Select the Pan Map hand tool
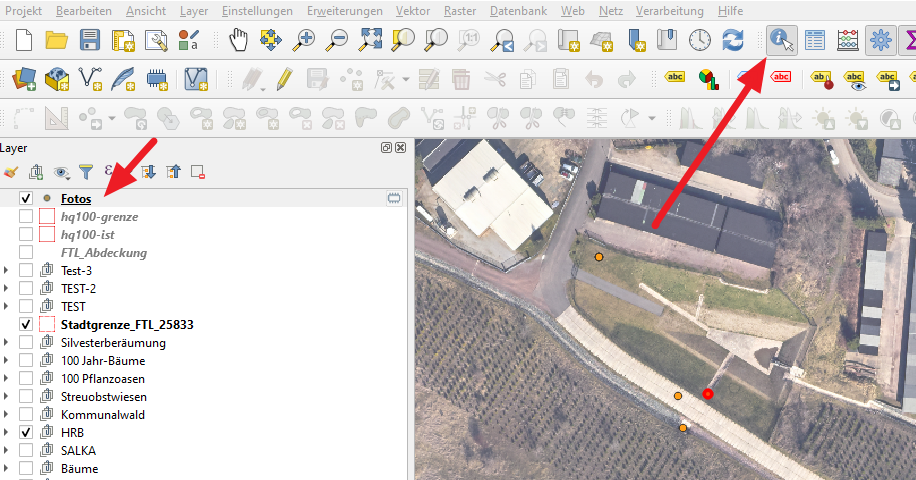This screenshot has height=480, width=916. pyautogui.click(x=239, y=41)
